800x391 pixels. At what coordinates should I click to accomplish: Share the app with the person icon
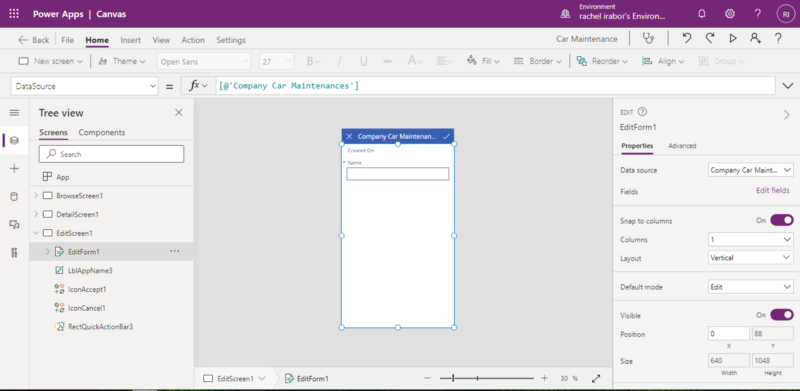[x=755, y=38]
